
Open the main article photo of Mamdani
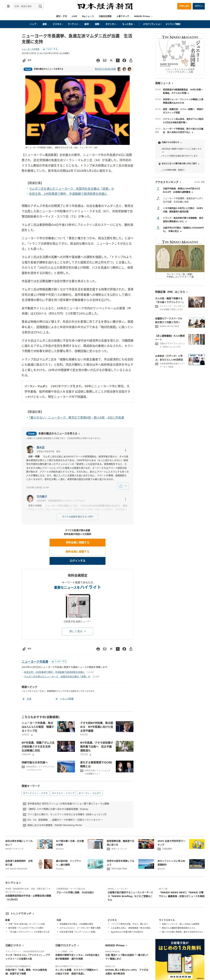tap(77, 110)
